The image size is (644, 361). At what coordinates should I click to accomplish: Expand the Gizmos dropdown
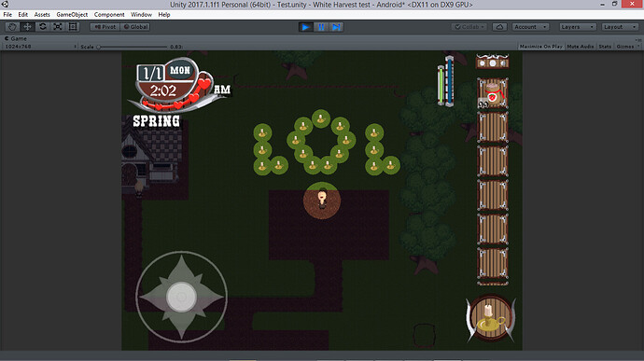pyautogui.click(x=627, y=47)
